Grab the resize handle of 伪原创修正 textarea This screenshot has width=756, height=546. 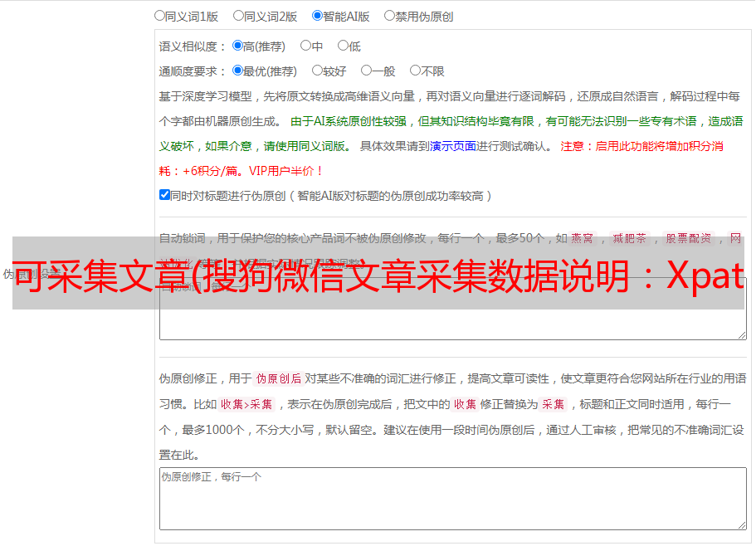(742, 524)
